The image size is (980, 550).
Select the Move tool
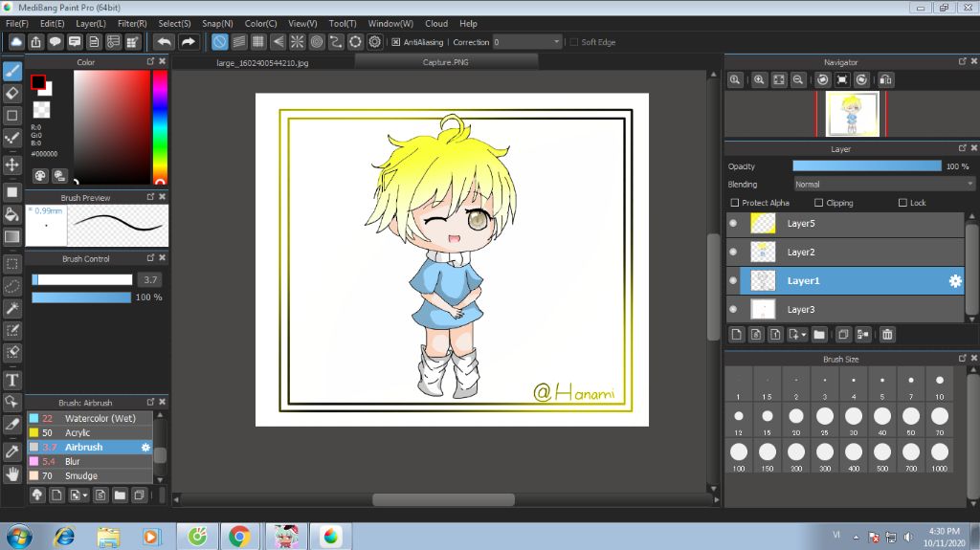click(11, 165)
